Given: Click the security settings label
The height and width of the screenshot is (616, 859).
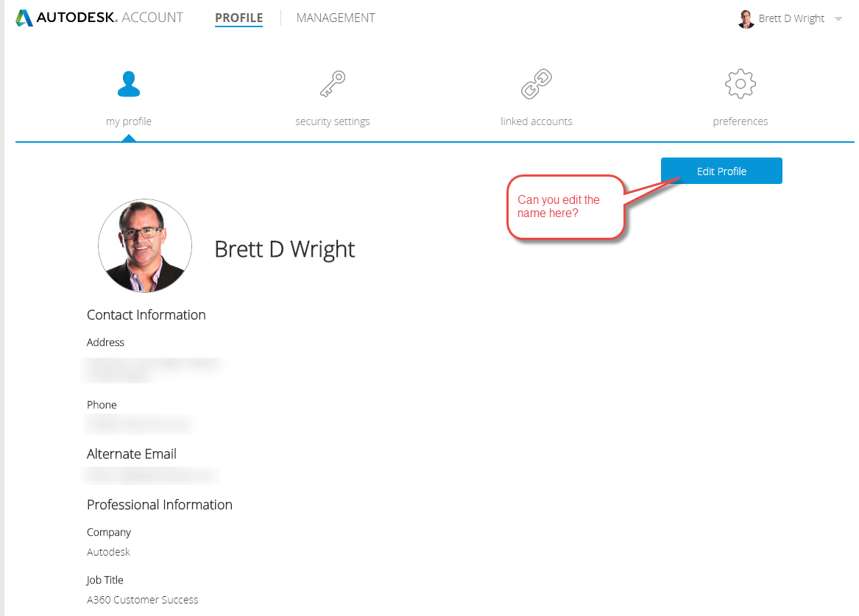Looking at the screenshot, I should [332, 121].
